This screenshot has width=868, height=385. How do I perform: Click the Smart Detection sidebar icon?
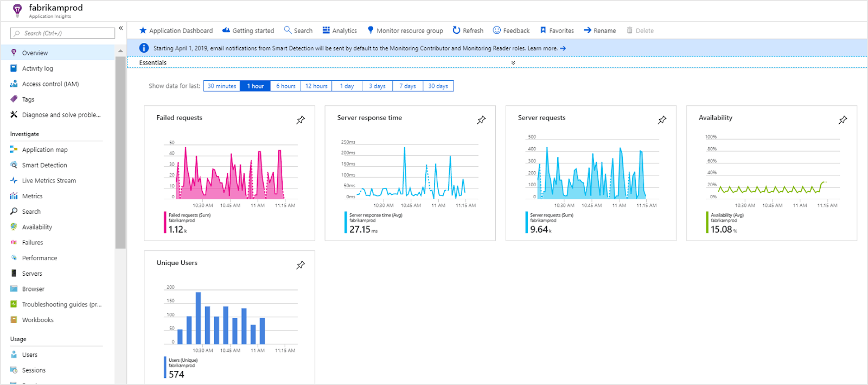pos(14,165)
